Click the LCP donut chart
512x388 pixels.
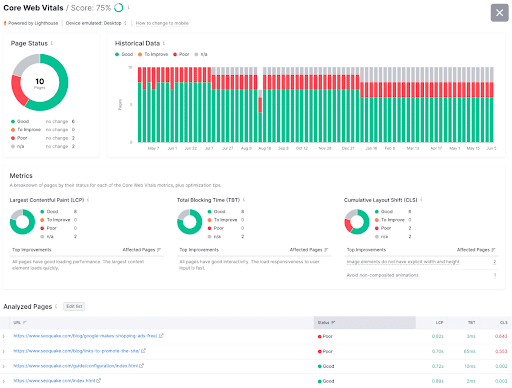22,222
